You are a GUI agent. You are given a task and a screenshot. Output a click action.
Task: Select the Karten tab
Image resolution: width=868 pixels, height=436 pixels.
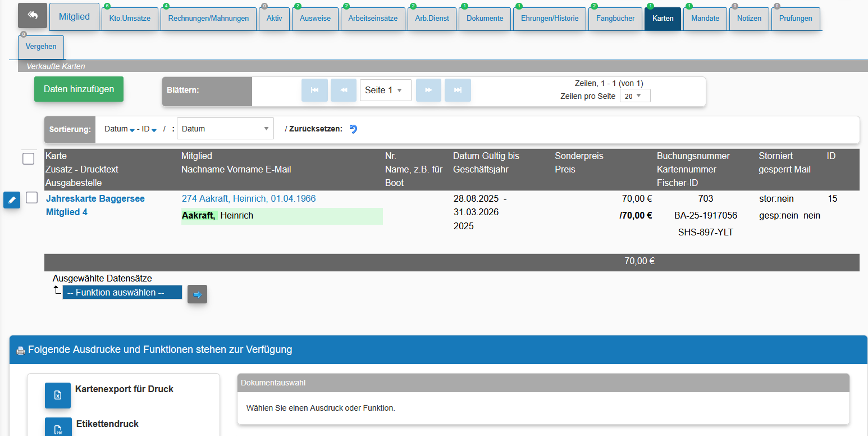663,19
